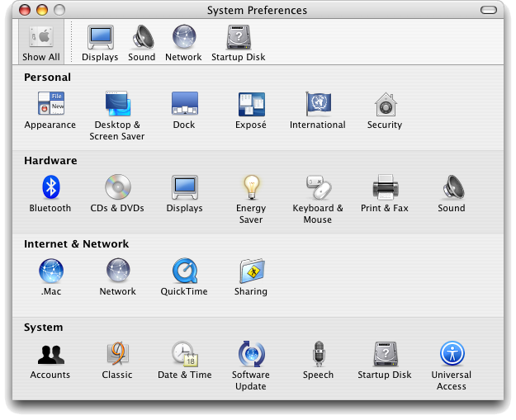This screenshot has width=516, height=420.
Task: Click the Show All toolbar button
Action: [x=41, y=42]
